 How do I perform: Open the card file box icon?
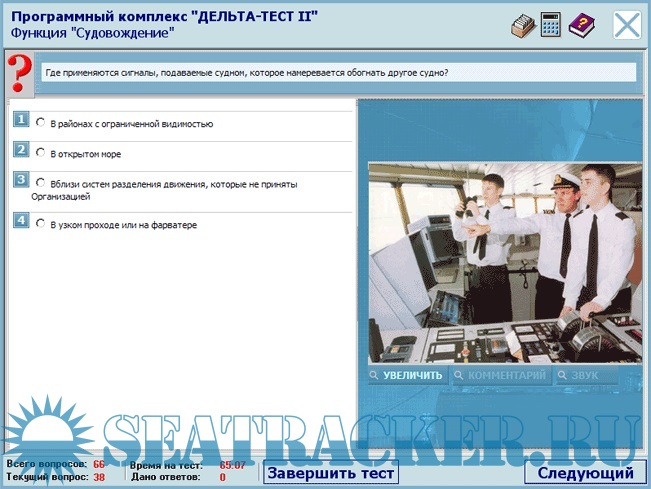[522, 25]
